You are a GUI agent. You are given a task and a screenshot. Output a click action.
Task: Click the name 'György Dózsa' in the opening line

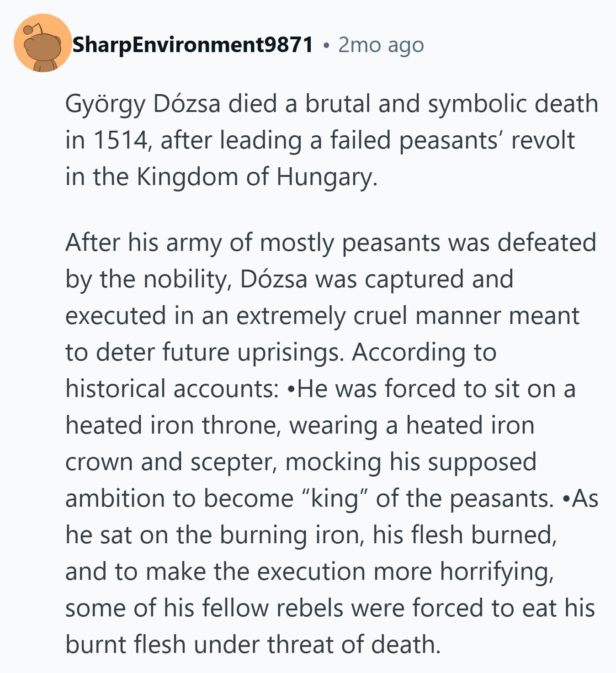[x=143, y=105]
